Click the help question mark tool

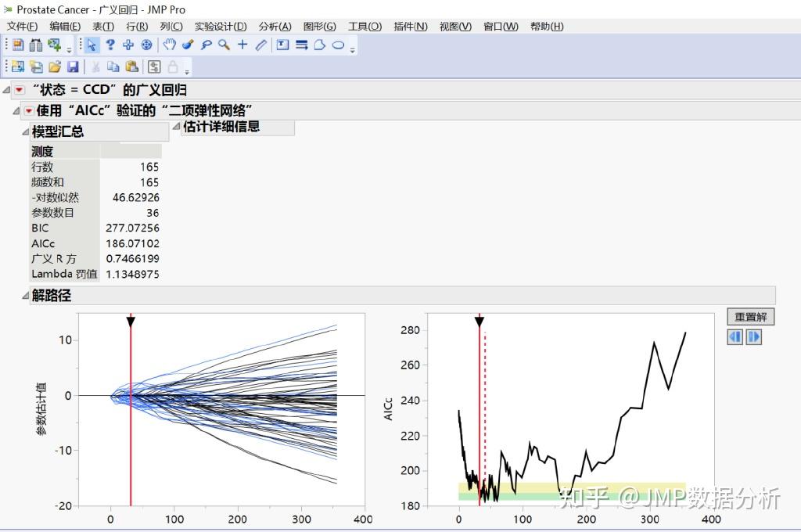(x=110, y=45)
